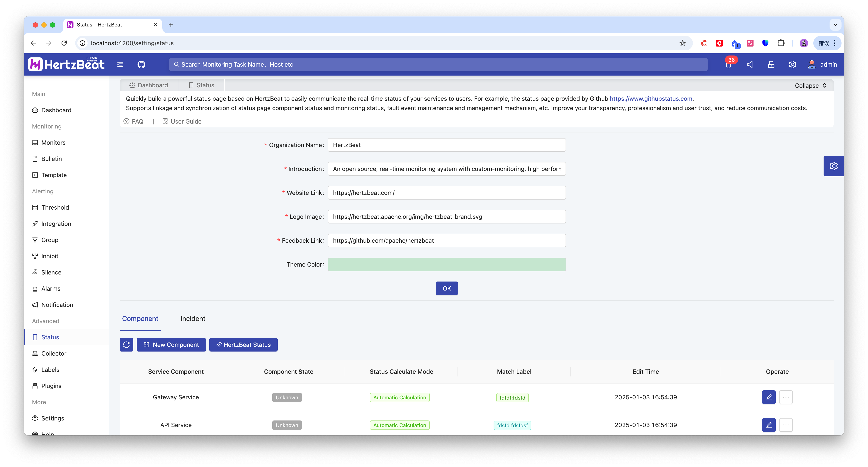Click the New Component button
Image resolution: width=868 pixels, height=467 pixels.
tap(171, 344)
